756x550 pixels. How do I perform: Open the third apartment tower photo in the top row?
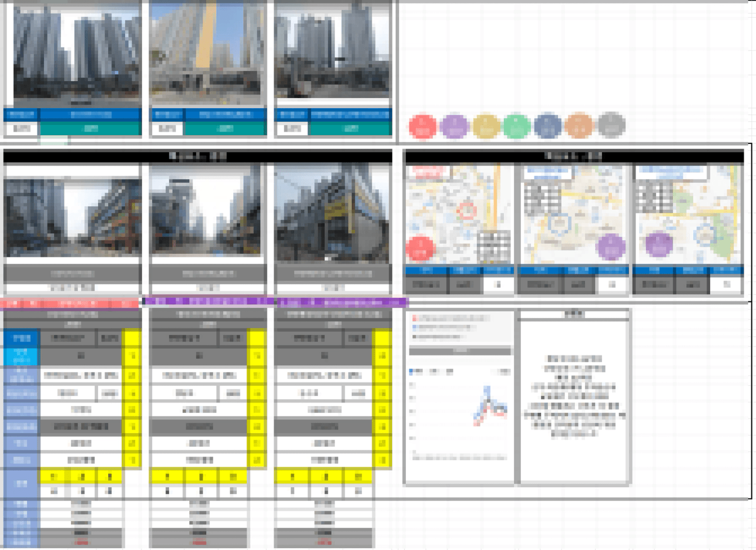[333, 51]
